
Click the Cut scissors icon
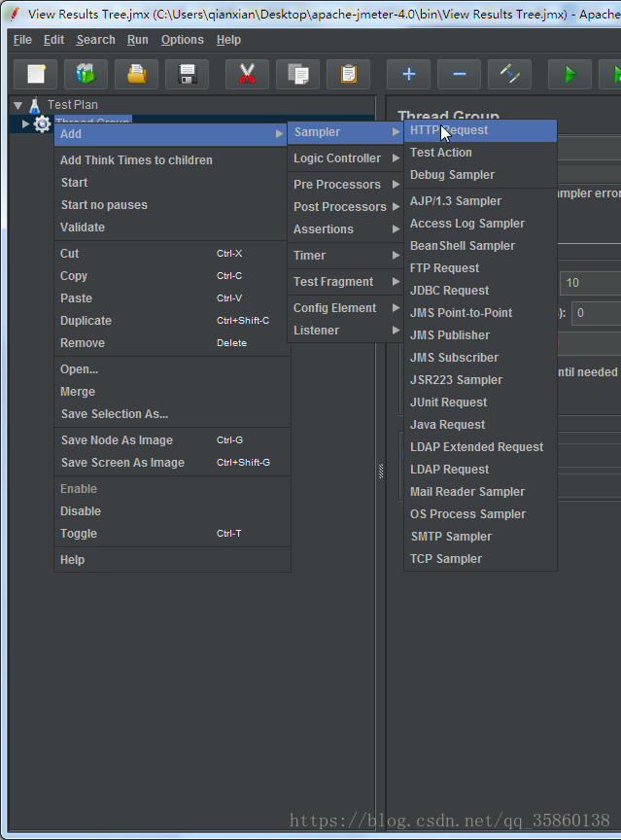pyautogui.click(x=247, y=74)
